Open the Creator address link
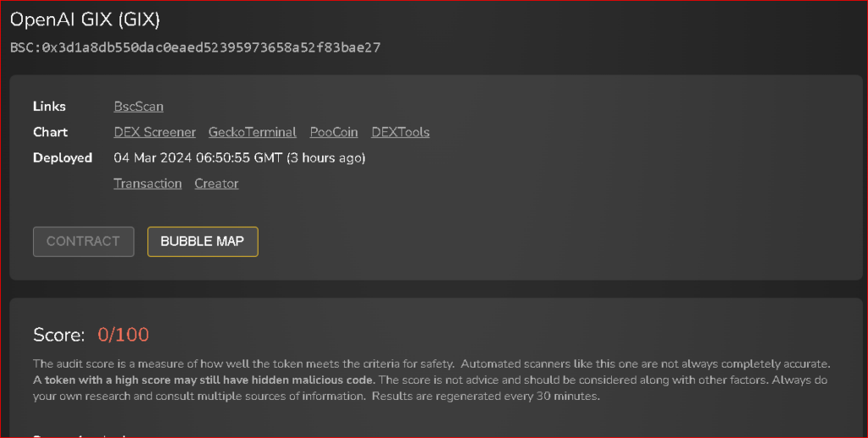This screenshot has height=438, width=868. pos(216,184)
